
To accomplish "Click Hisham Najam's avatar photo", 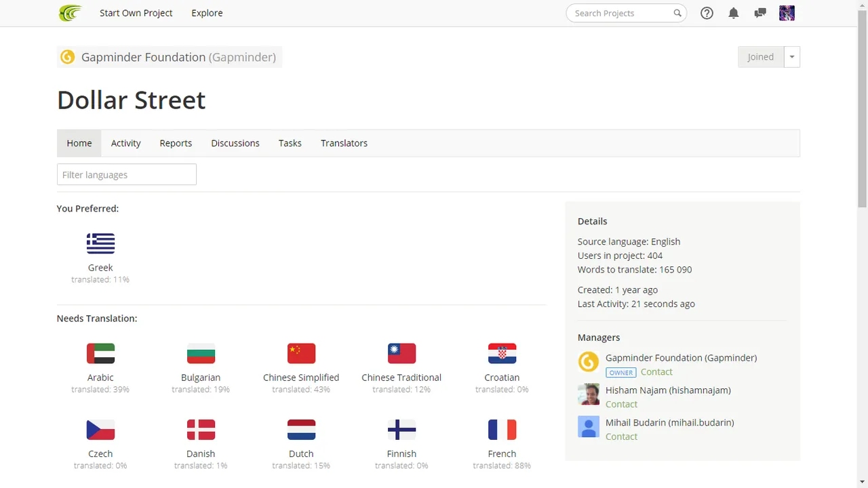I will [x=588, y=394].
